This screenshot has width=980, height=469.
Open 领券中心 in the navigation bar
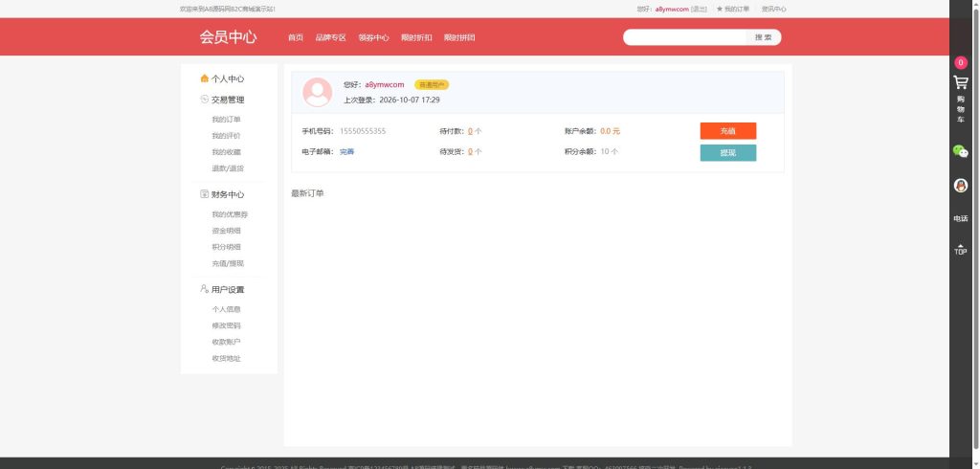point(374,37)
